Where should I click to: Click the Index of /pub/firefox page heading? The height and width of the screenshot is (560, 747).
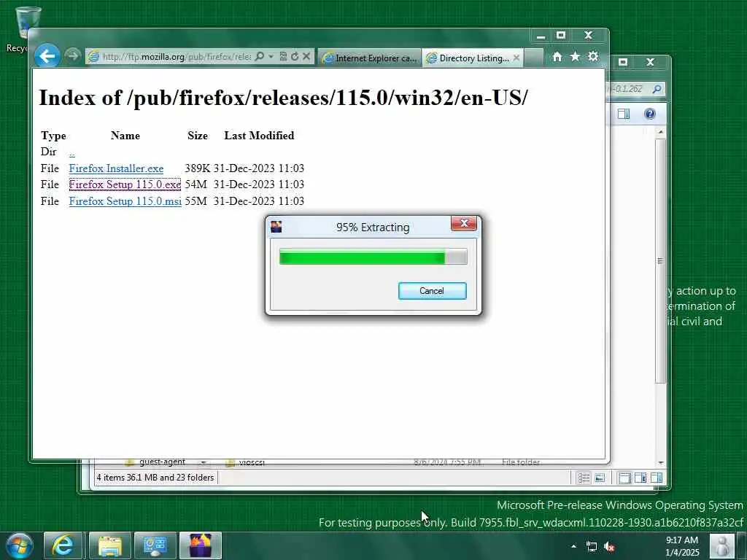(x=284, y=98)
